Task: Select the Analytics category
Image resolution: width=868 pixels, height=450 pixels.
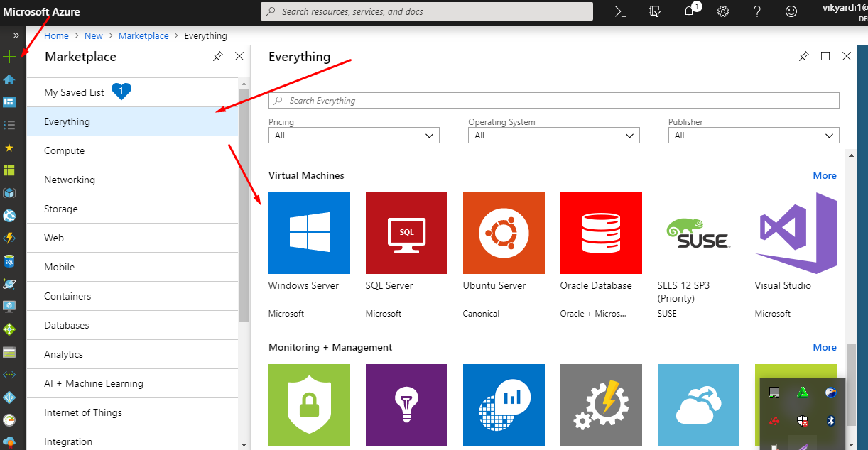Action: pos(132,354)
